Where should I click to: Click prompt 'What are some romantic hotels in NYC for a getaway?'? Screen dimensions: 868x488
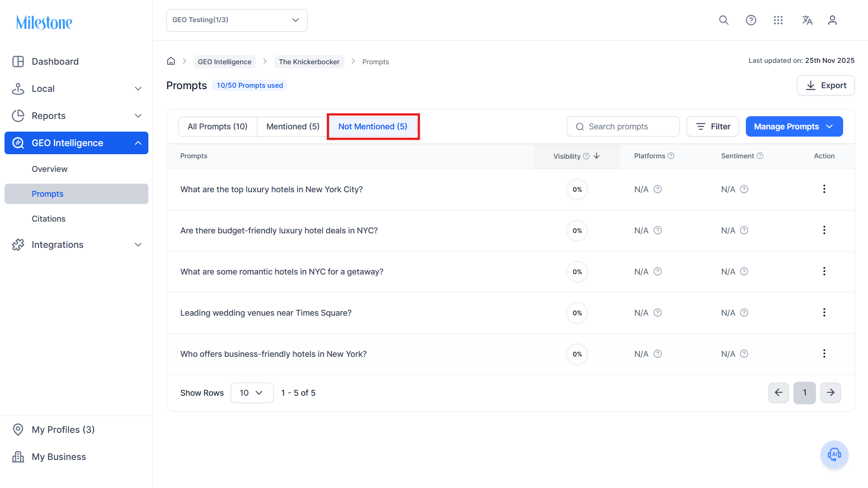click(282, 272)
